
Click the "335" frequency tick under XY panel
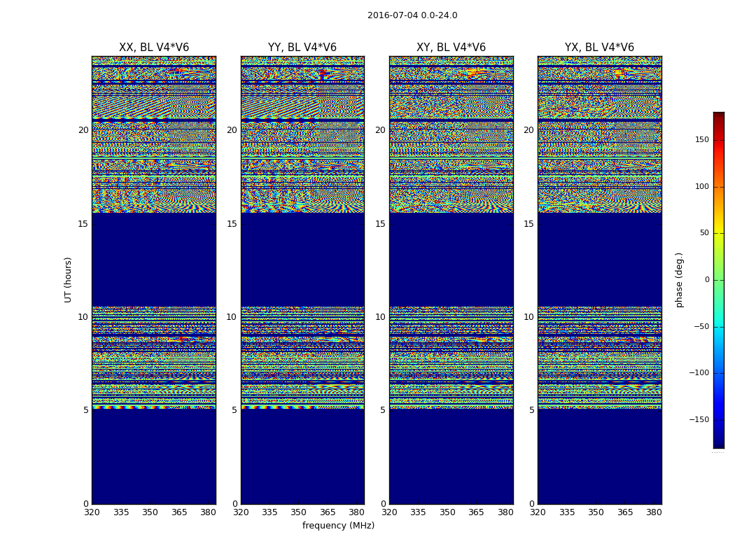tap(418, 512)
